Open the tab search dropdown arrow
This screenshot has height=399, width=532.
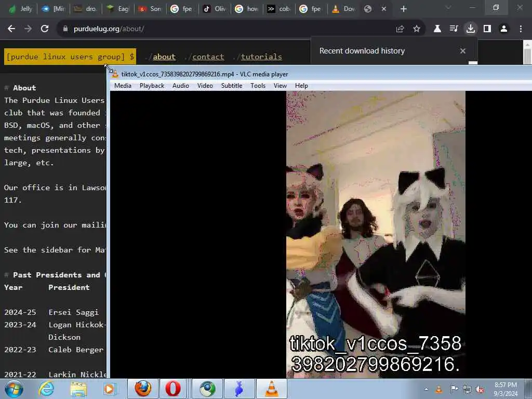coord(448,7)
